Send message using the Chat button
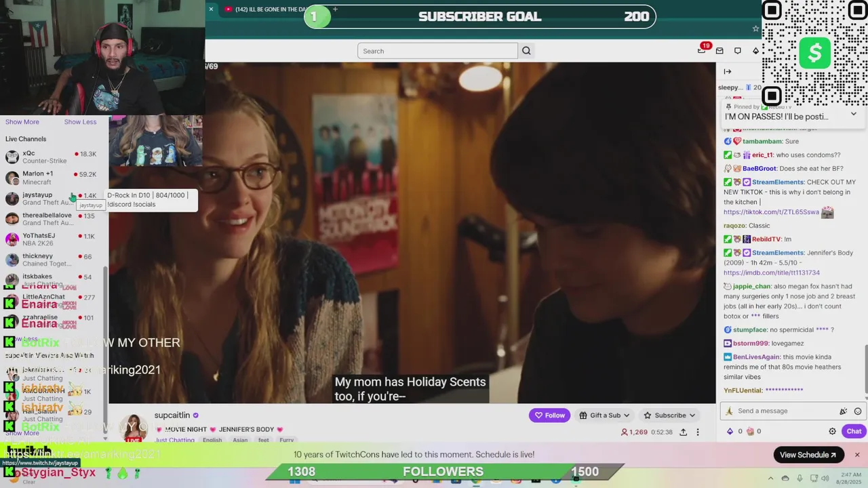Image resolution: width=868 pixels, height=488 pixels. [854, 431]
